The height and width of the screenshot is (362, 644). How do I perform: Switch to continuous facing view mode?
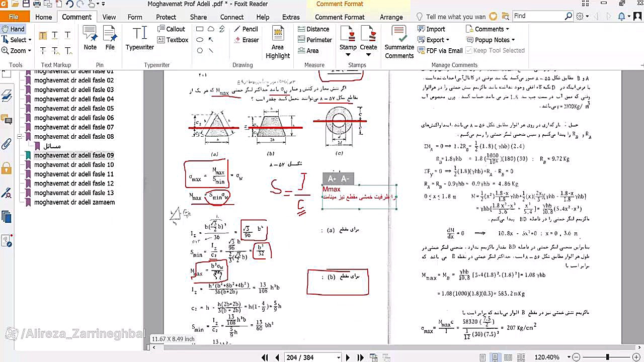(x=521, y=357)
